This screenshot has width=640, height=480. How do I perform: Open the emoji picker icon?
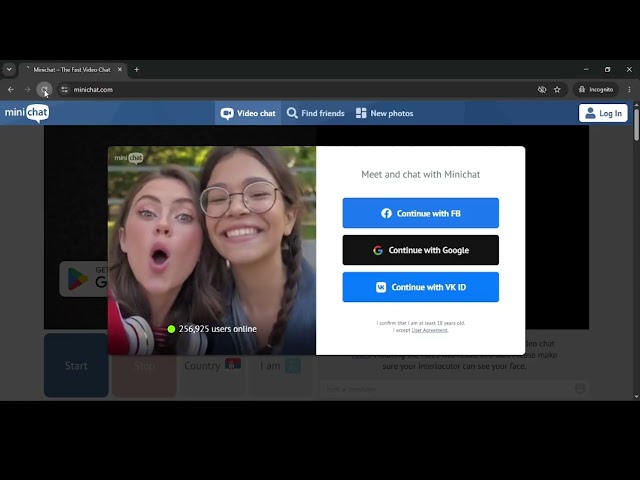tap(580, 389)
